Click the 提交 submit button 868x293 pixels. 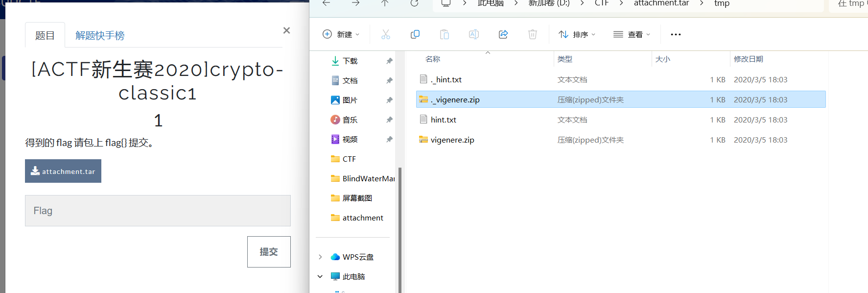point(269,252)
